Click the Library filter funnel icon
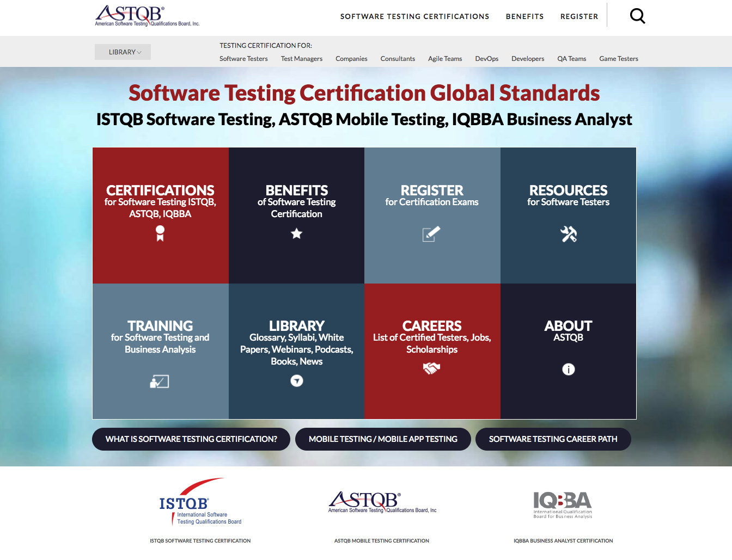The height and width of the screenshot is (560, 732). 296,381
